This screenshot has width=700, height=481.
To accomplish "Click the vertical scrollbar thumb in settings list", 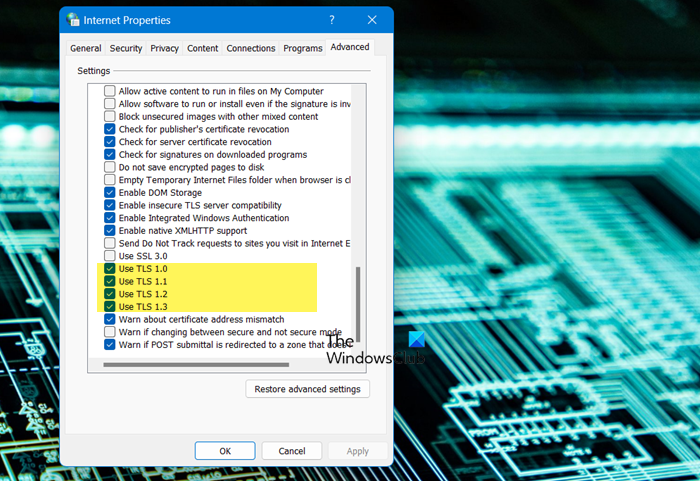I will click(x=358, y=305).
